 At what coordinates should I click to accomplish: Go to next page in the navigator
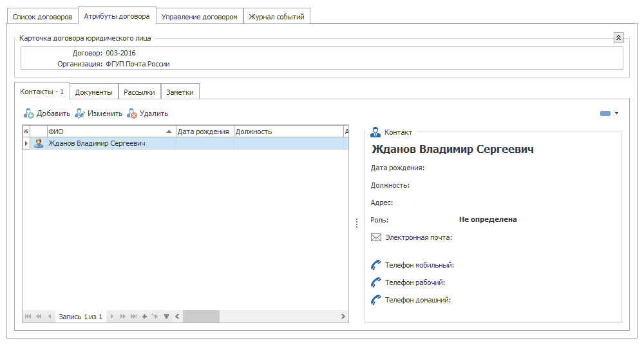tap(122, 316)
